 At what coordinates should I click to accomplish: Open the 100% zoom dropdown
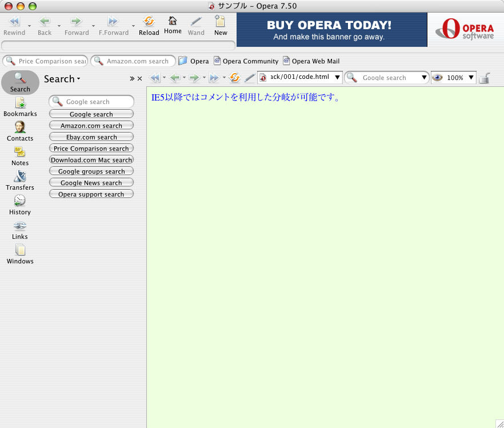click(471, 78)
